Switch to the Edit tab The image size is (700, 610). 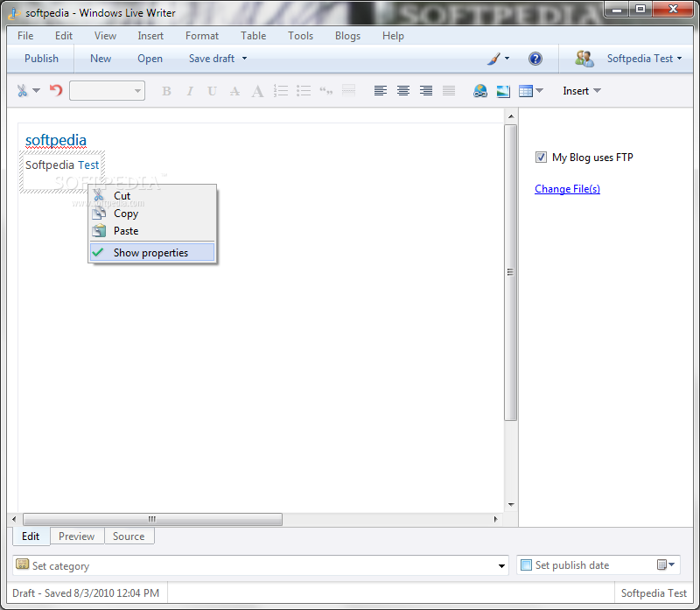point(31,536)
